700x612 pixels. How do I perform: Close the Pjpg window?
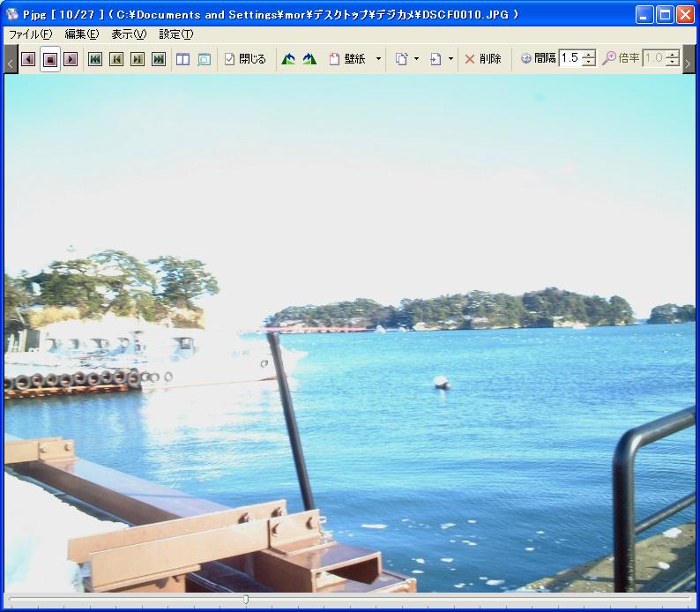point(685,15)
